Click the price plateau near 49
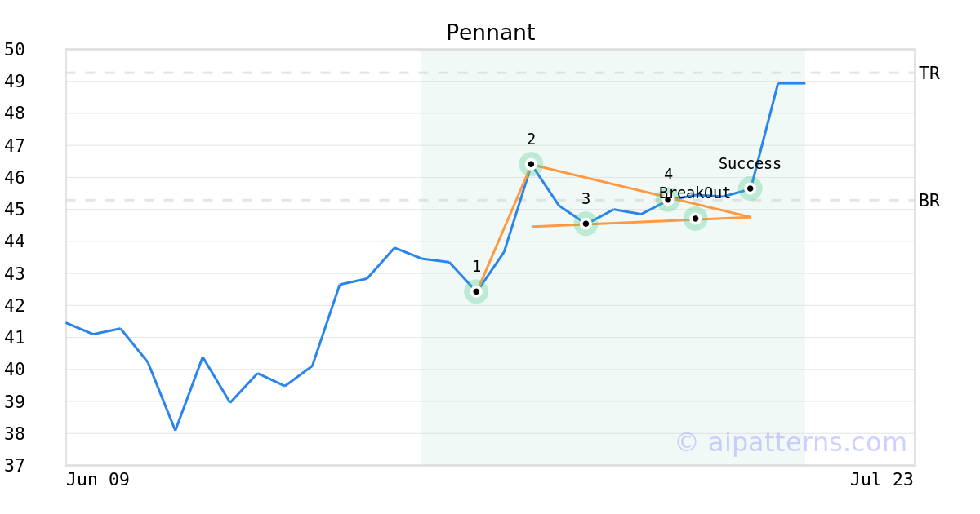This screenshot has height=514, width=980. coord(791,83)
